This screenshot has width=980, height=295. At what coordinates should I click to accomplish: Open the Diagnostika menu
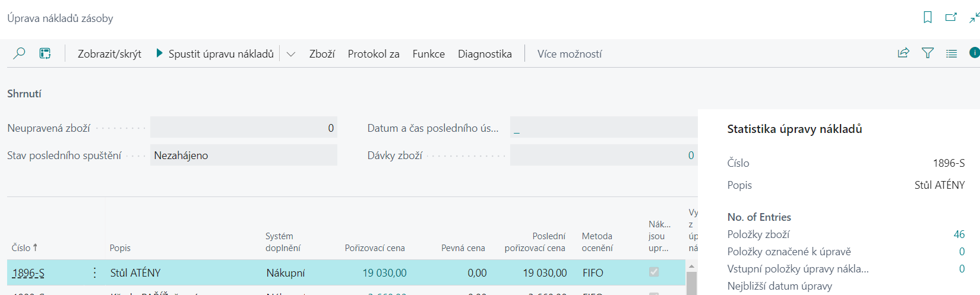click(x=485, y=54)
